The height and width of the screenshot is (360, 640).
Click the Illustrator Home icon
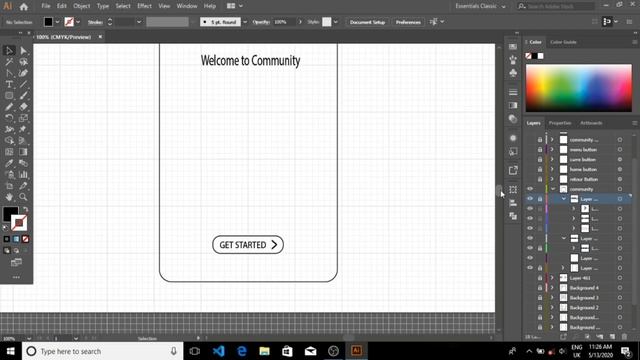[24, 7]
